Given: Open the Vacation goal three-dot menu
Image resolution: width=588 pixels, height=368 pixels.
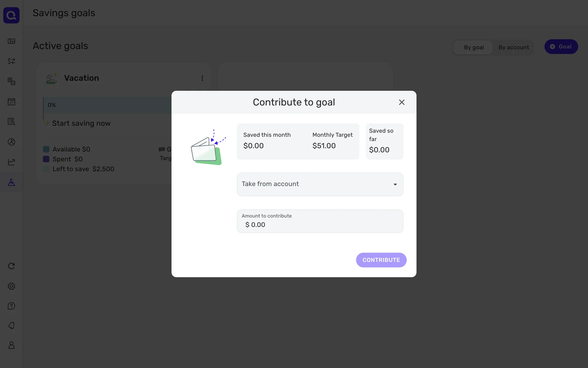Looking at the screenshot, I should coord(202,78).
